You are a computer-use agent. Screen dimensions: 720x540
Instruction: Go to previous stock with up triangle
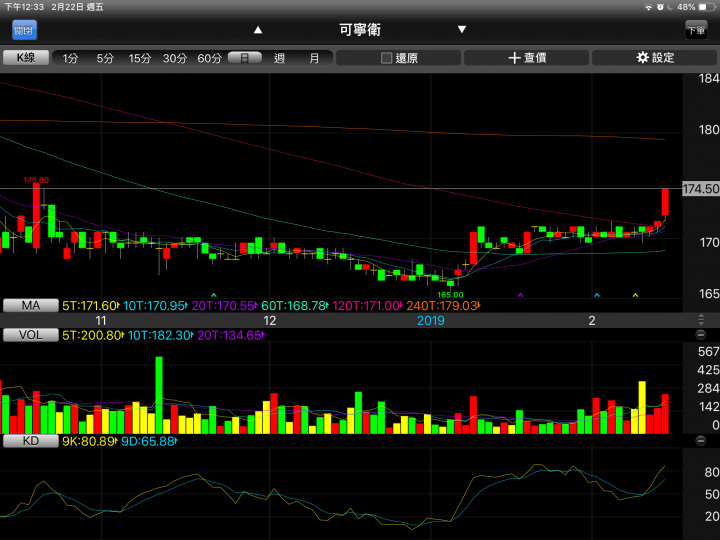click(x=258, y=30)
